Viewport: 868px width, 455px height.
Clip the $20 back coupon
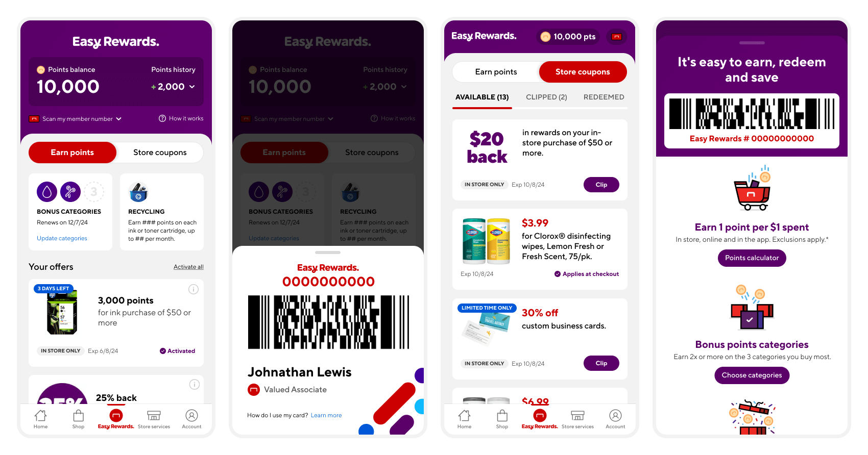point(601,185)
